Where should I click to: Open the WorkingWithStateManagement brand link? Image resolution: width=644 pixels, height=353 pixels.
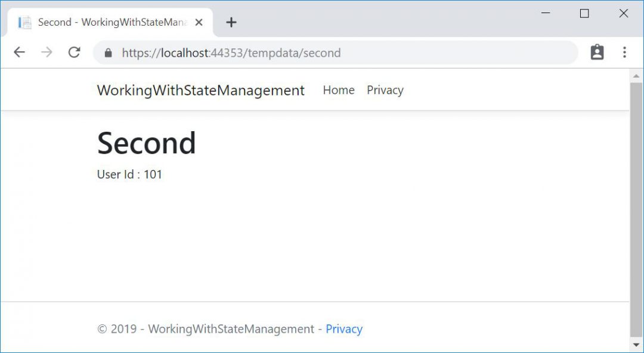click(x=200, y=90)
